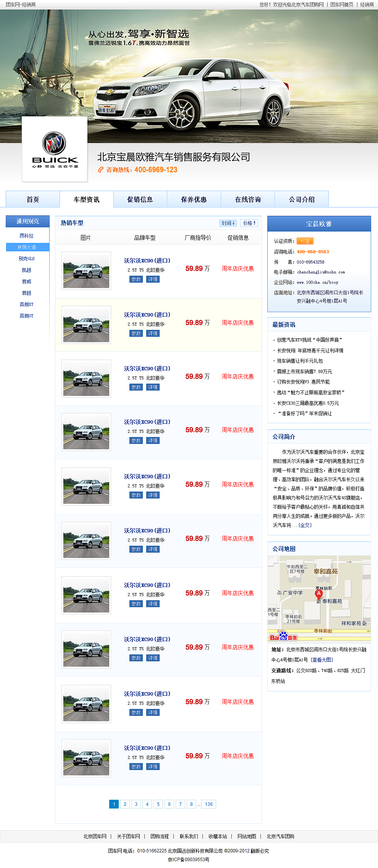Select 昂科拉 in the Buick sidebar
Viewport: 378px width, 868px height.
27,236
